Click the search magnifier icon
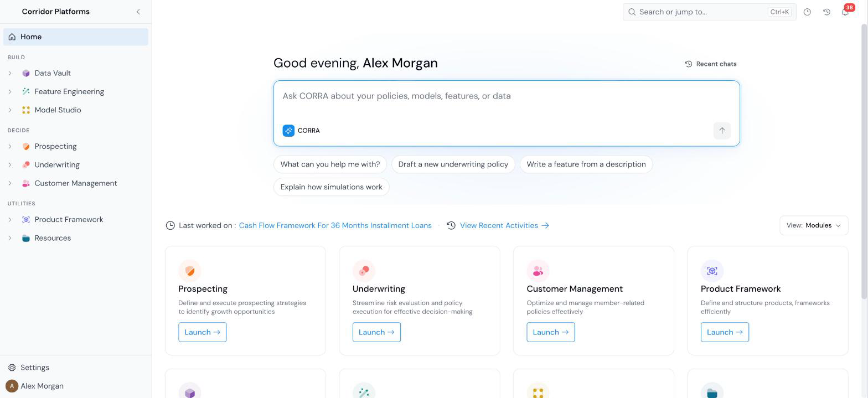Image resolution: width=868 pixels, height=398 pixels. point(632,12)
